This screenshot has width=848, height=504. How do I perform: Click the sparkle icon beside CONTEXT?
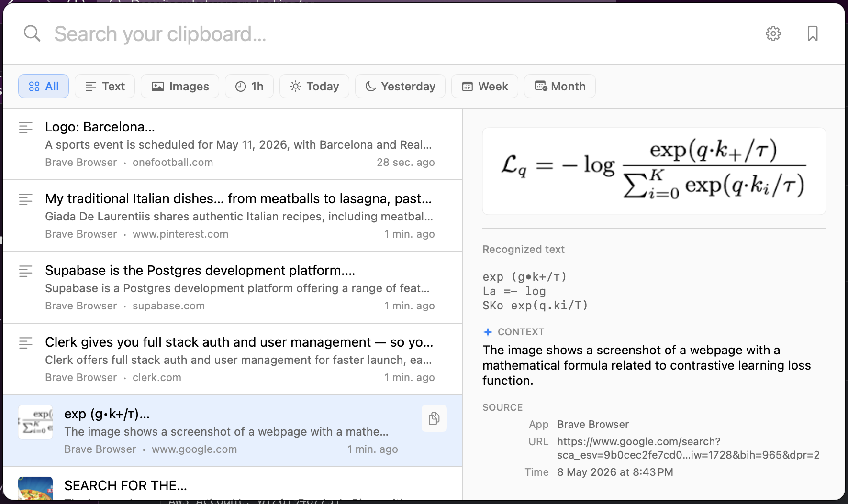(488, 332)
